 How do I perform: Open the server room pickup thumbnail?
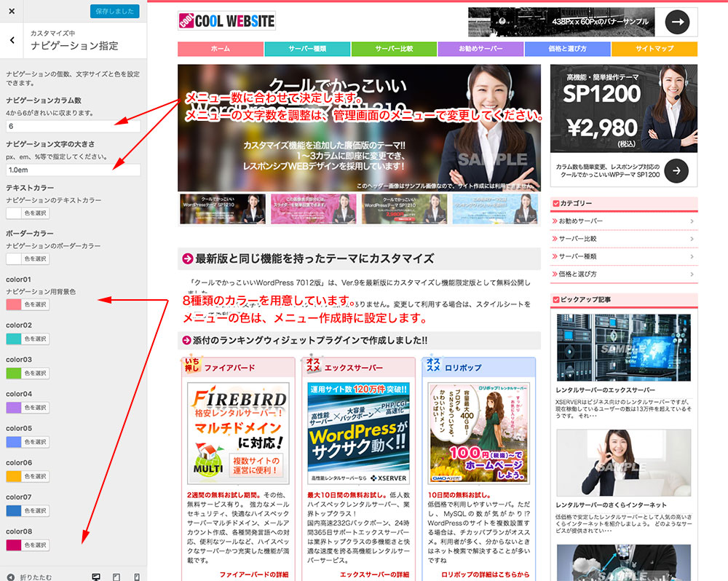(624, 347)
